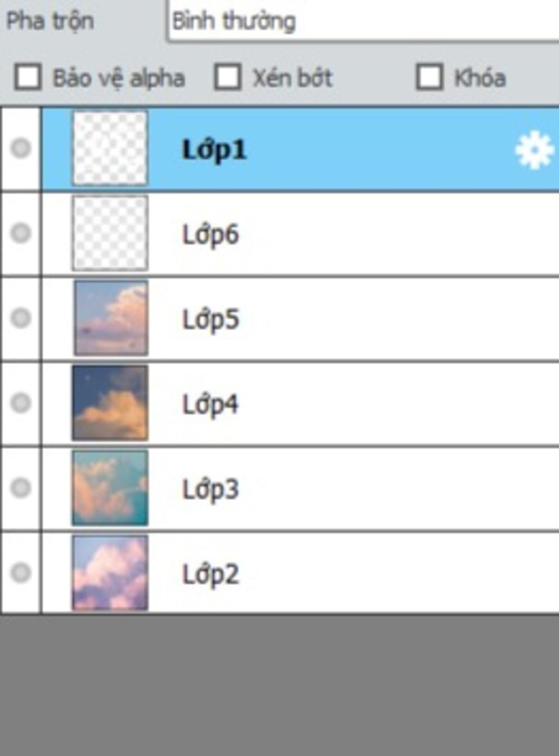
Task: Click the Lớp1 transparent thumbnail
Action: (x=110, y=148)
